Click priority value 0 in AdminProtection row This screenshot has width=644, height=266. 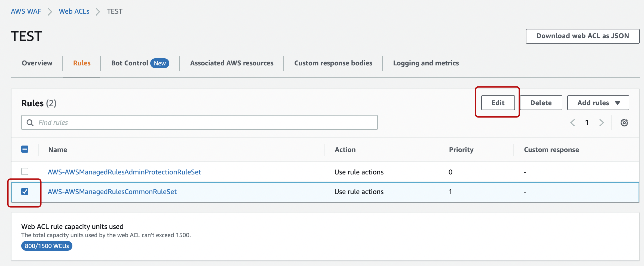[450, 172]
